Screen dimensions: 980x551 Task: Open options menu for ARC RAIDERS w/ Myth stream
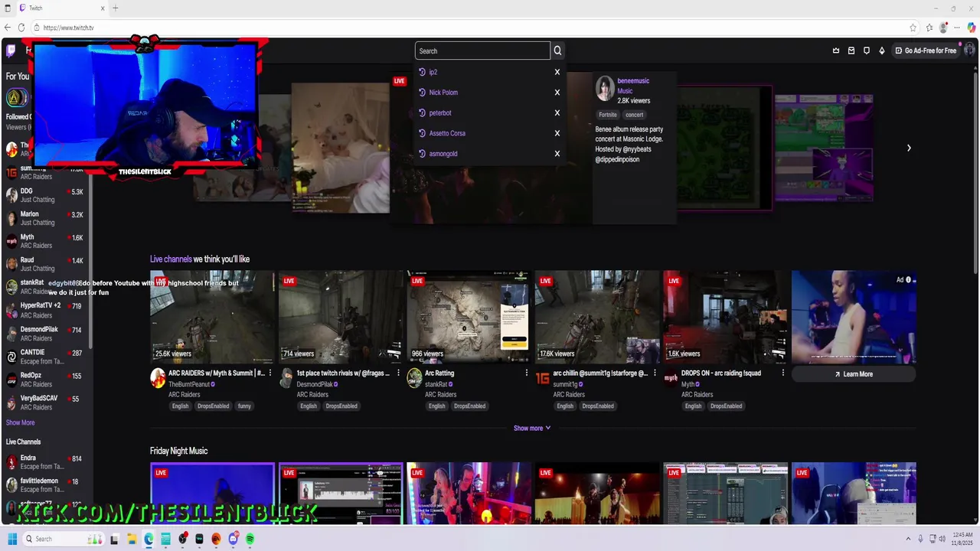click(x=270, y=373)
